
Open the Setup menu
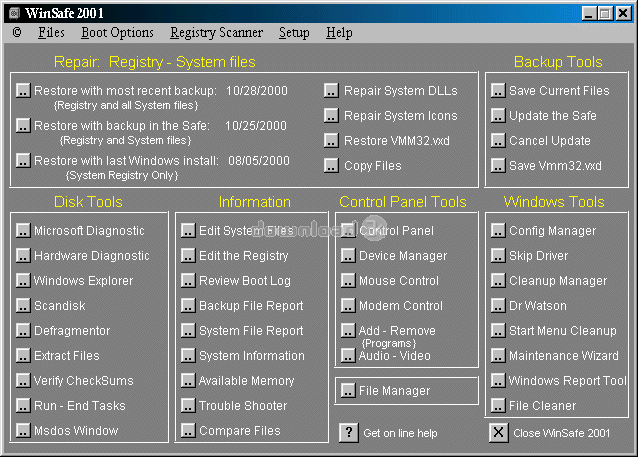pos(294,33)
